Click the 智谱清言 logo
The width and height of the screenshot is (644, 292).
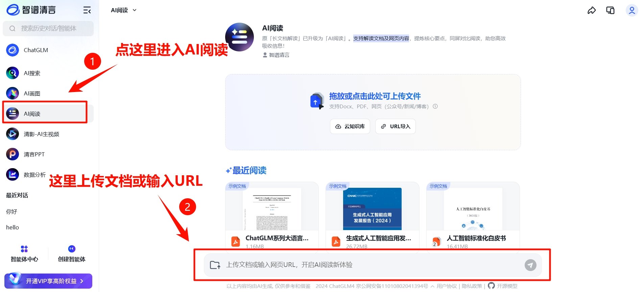(31, 10)
